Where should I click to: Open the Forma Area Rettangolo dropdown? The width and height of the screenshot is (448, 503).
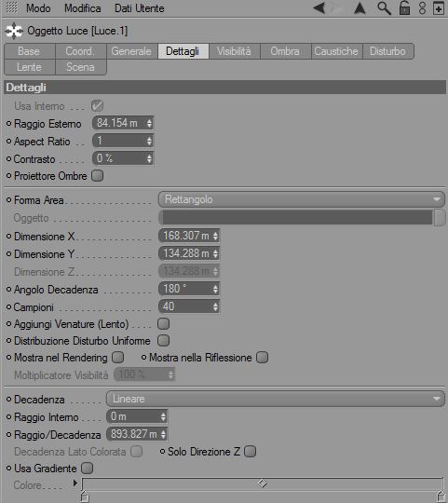tap(302, 199)
